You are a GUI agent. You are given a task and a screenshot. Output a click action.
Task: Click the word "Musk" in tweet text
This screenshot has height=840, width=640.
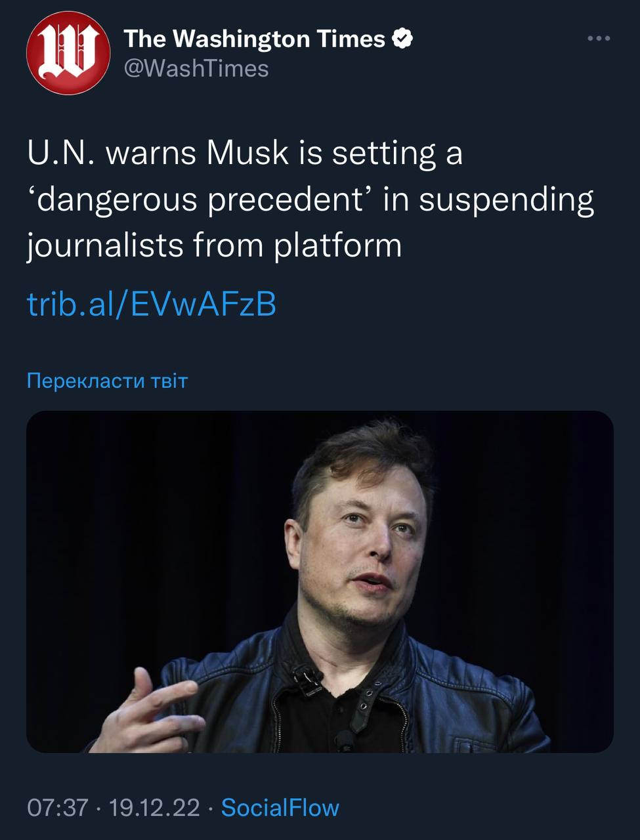point(247,153)
